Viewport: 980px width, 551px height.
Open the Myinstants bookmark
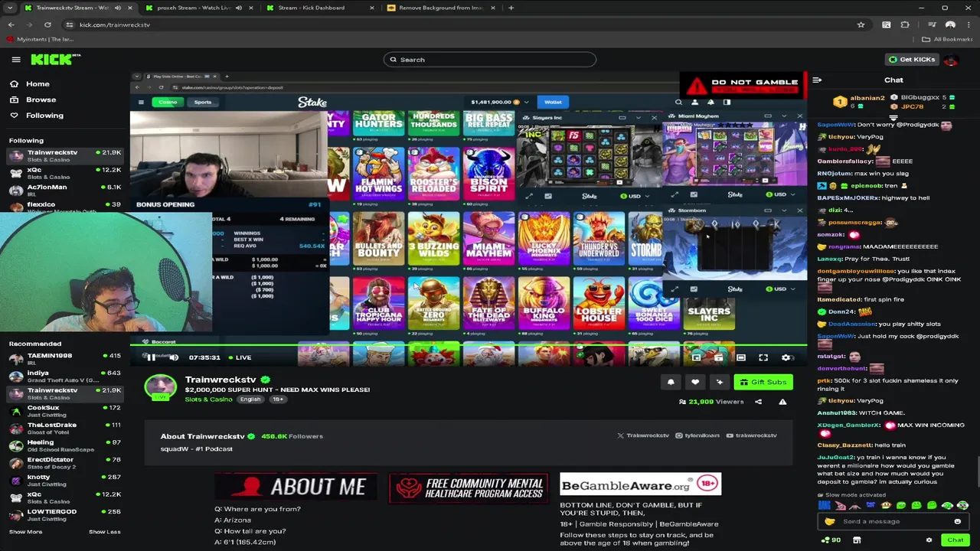point(41,39)
